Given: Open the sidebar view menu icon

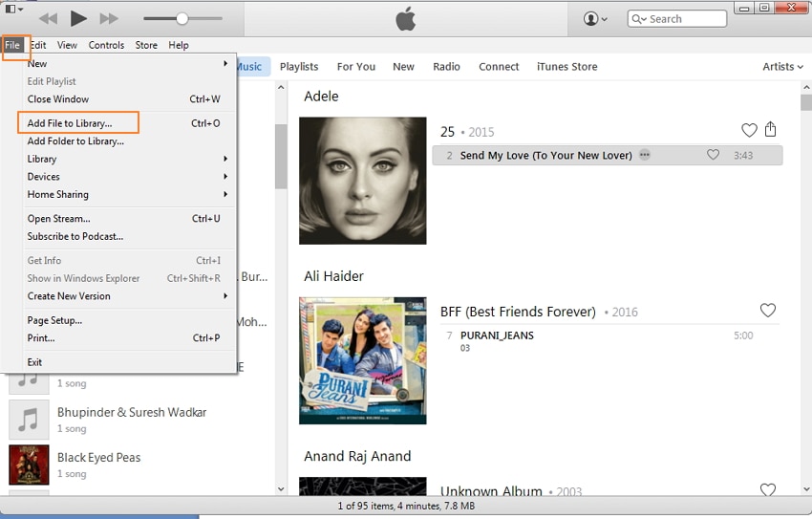Looking at the screenshot, I should 14,9.
